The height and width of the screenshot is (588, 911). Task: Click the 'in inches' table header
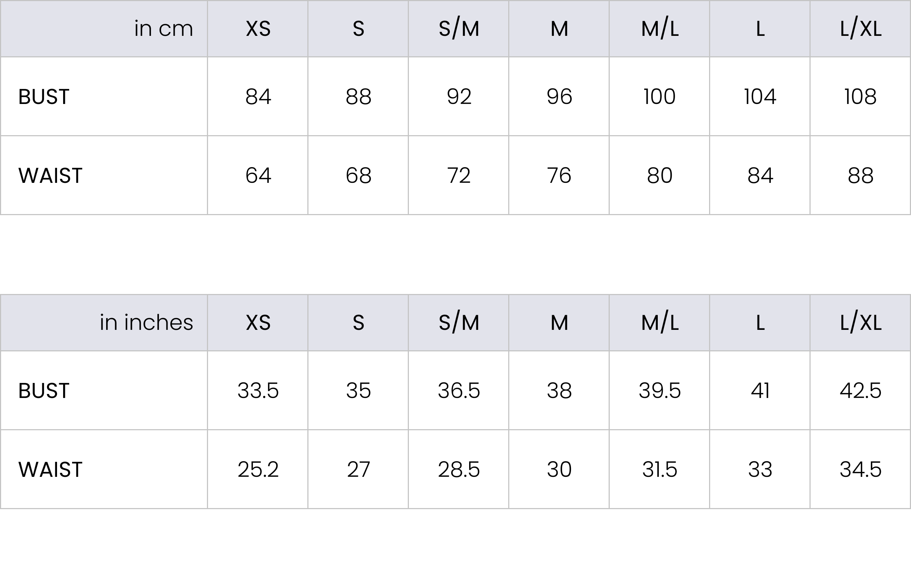coord(147,323)
